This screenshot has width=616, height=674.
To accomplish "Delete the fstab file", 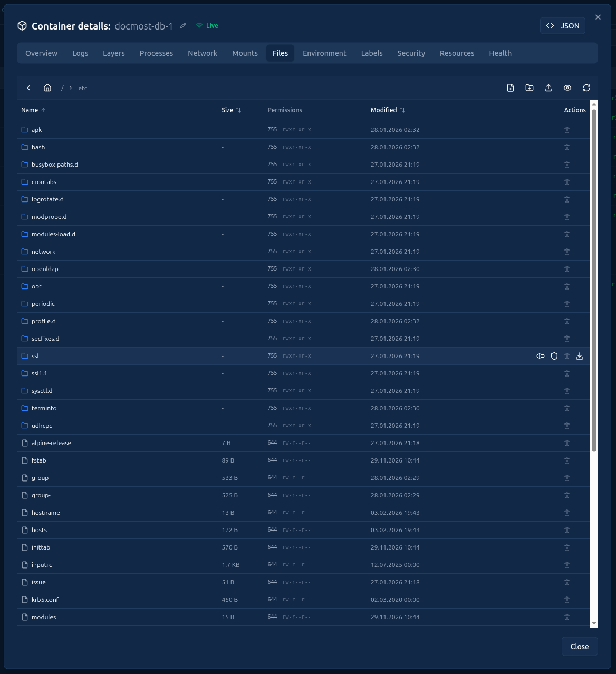I will click(x=567, y=460).
